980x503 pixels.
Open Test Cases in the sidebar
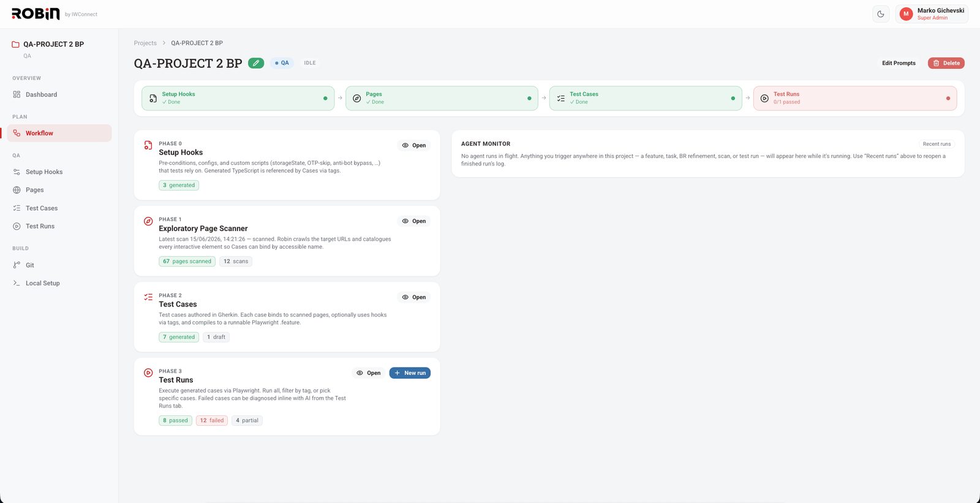coord(59,208)
